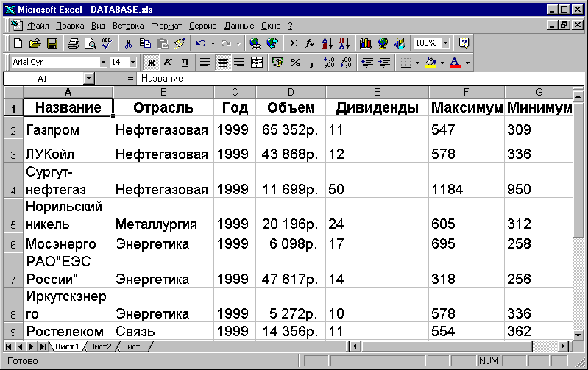This screenshot has width=588, height=370.
Task: Expand fill color palette arrow
Action: (442, 63)
